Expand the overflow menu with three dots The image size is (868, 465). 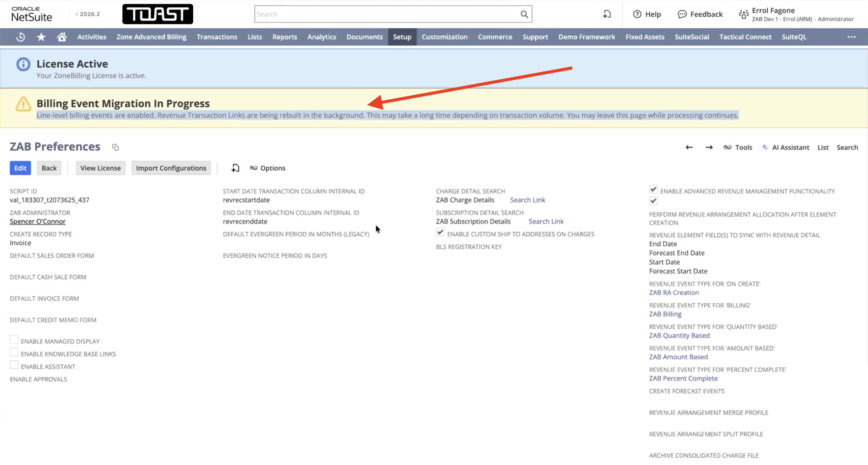(x=851, y=37)
